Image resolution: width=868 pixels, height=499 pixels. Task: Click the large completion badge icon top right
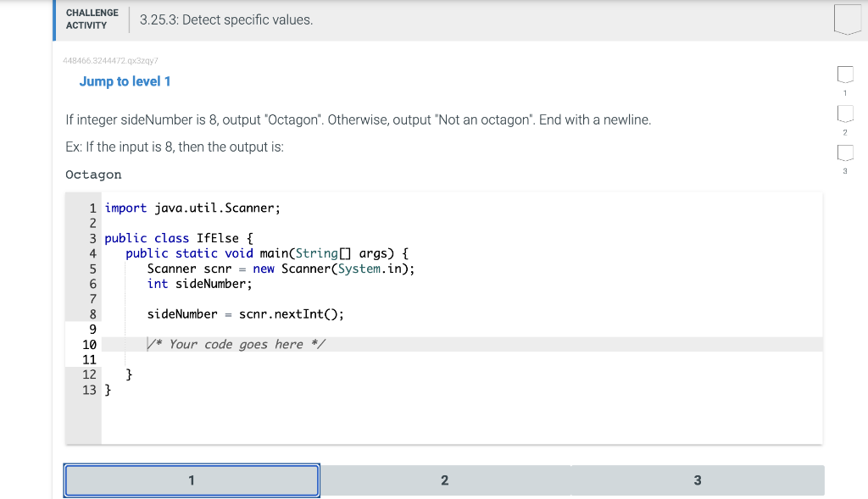[x=848, y=19]
